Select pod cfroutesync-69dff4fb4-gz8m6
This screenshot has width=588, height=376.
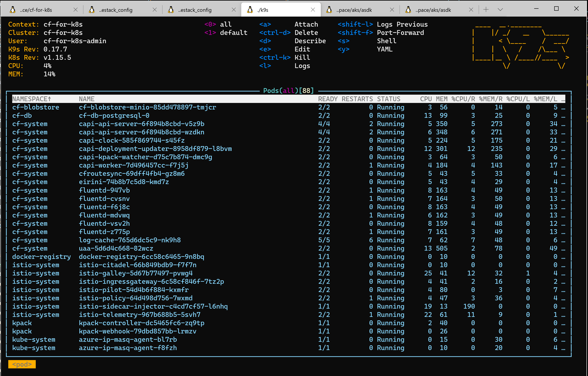pos(289,174)
